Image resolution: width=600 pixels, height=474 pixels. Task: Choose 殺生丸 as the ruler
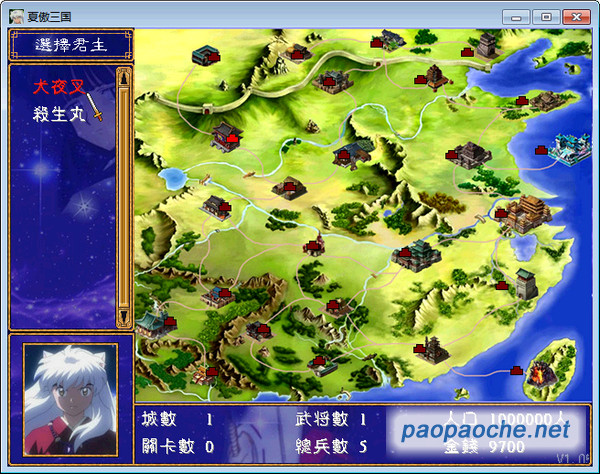point(59,114)
